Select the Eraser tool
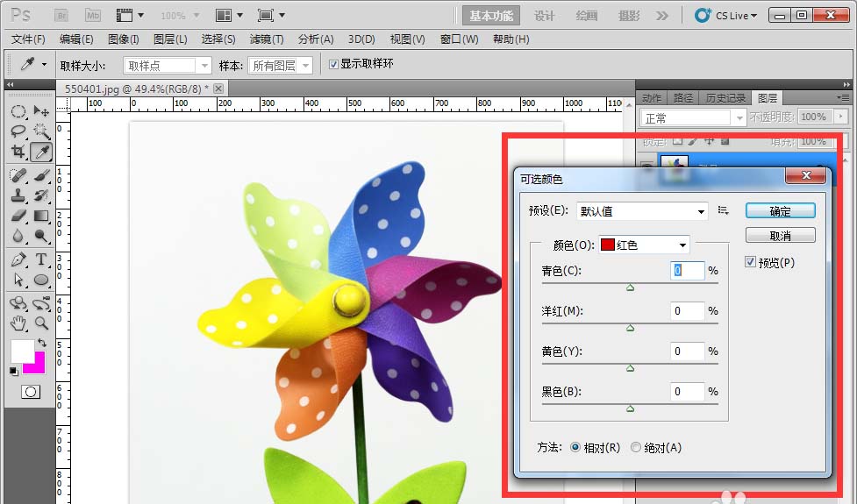 pos(18,216)
